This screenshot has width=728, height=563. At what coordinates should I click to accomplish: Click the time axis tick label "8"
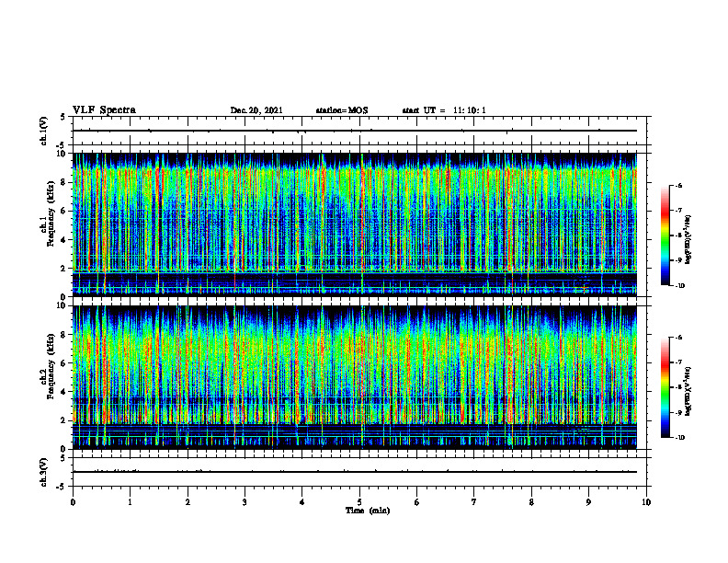531,502
